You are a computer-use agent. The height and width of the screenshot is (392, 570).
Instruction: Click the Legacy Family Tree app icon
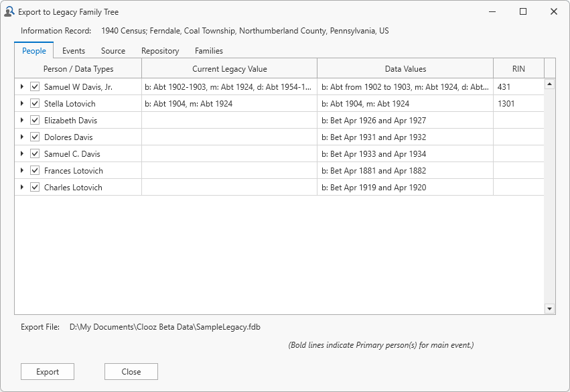coord(9,11)
